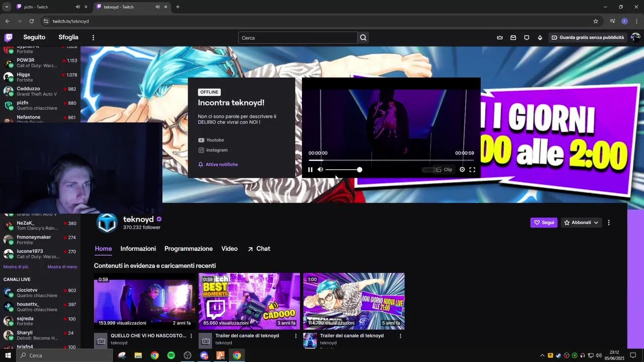The height and width of the screenshot is (362, 644).
Task: Create a clip with the Clip button
Action: (x=444, y=170)
